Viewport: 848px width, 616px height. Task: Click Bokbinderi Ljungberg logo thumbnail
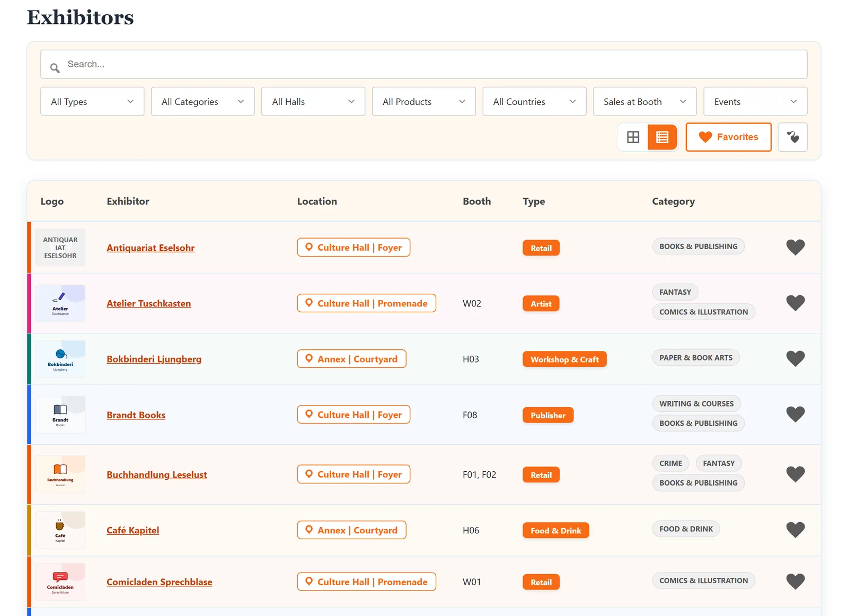60,359
